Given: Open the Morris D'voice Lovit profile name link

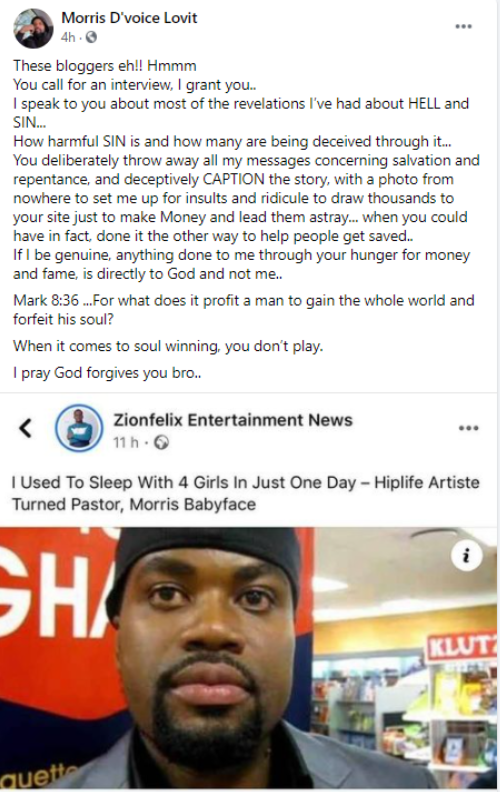Looking at the screenshot, I should coord(129,18).
